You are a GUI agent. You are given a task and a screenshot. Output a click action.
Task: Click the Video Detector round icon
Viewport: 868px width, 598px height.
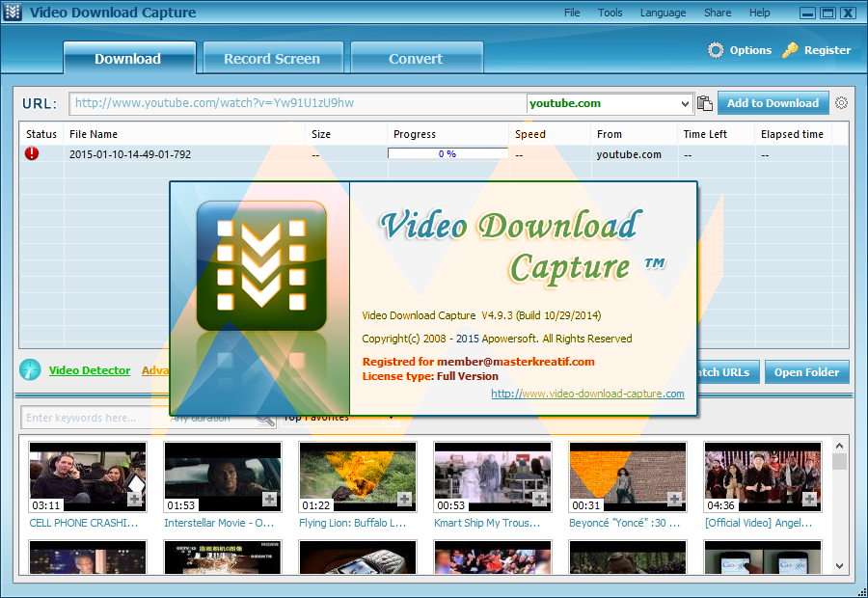[30, 369]
